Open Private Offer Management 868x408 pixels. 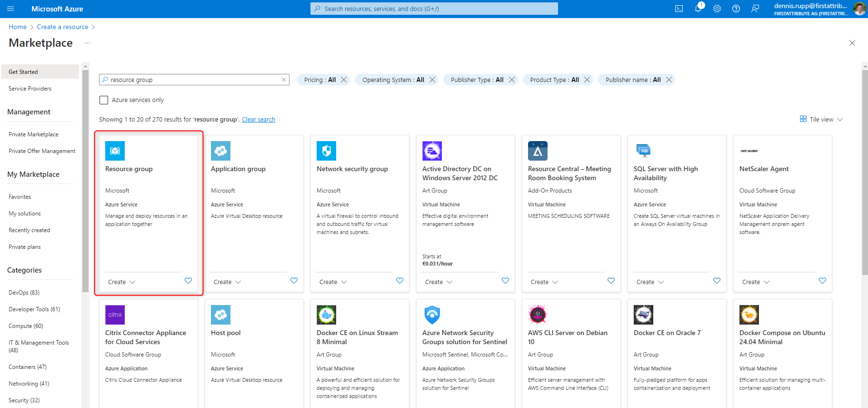tap(42, 151)
